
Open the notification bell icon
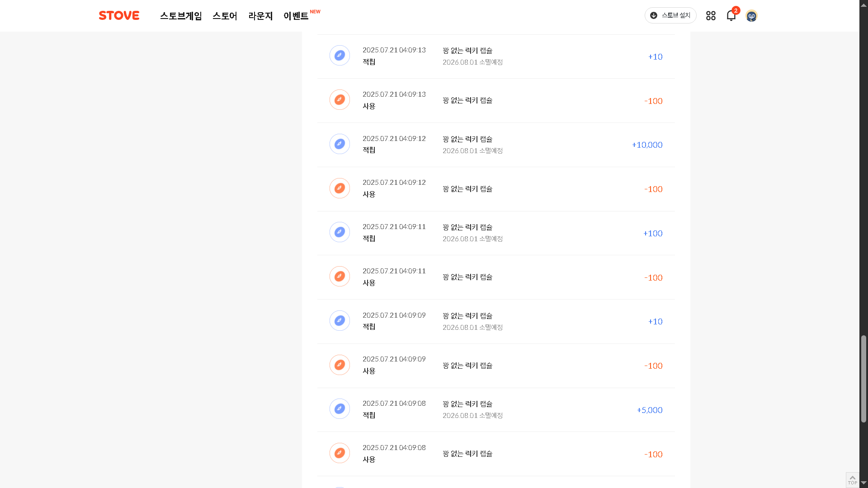click(731, 16)
